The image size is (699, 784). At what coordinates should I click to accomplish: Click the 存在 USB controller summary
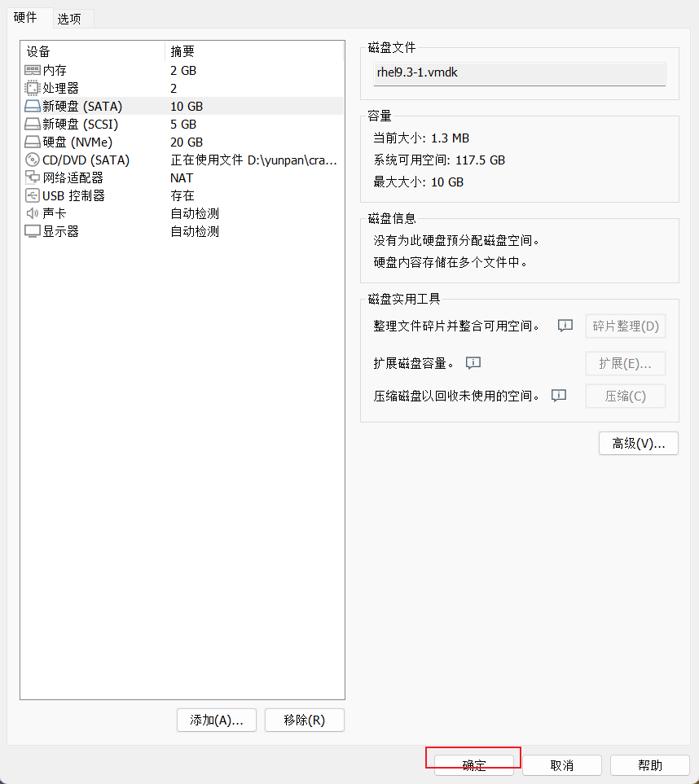click(x=182, y=195)
